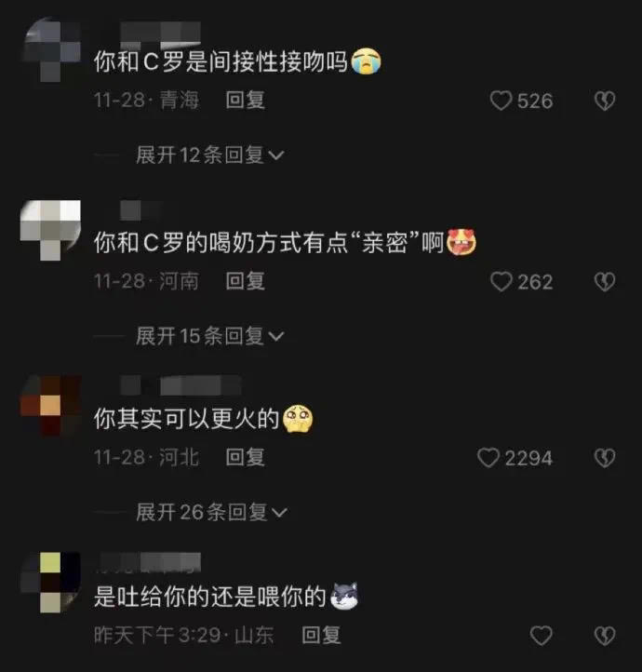
Task: Reply to the Henan comment
Action: point(245,281)
